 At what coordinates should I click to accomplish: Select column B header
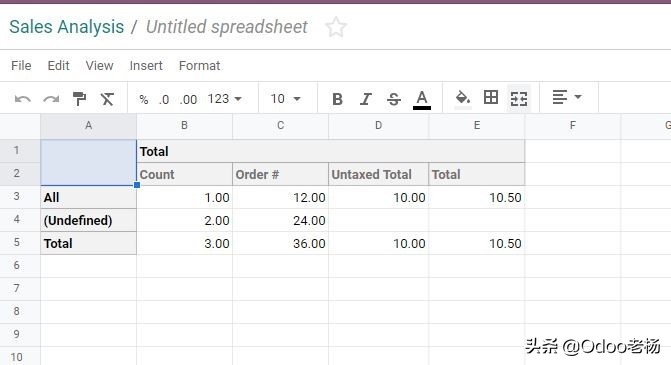pos(184,126)
